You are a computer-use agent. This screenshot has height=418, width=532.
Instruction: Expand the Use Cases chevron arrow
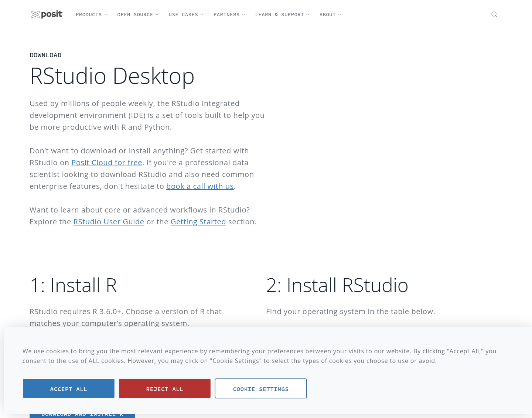point(202,15)
